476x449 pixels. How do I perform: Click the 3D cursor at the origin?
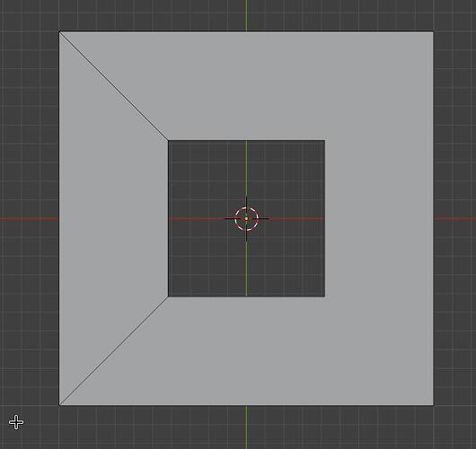(246, 218)
